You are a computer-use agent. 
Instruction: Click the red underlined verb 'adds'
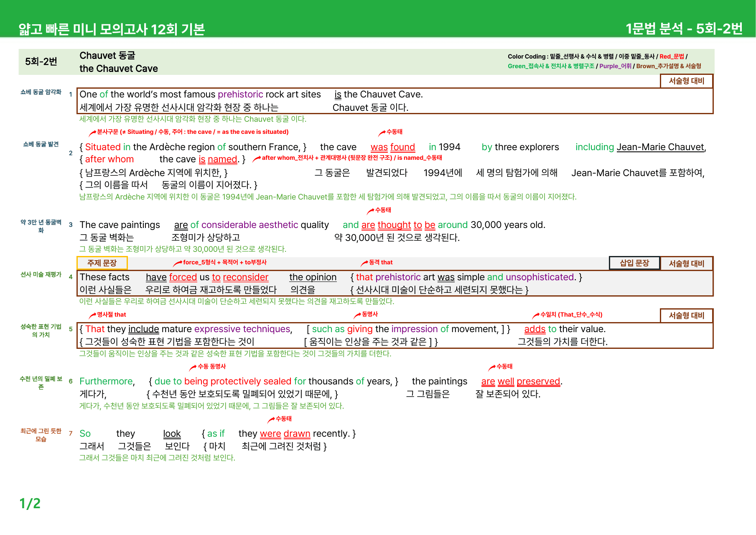pos(535,329)
